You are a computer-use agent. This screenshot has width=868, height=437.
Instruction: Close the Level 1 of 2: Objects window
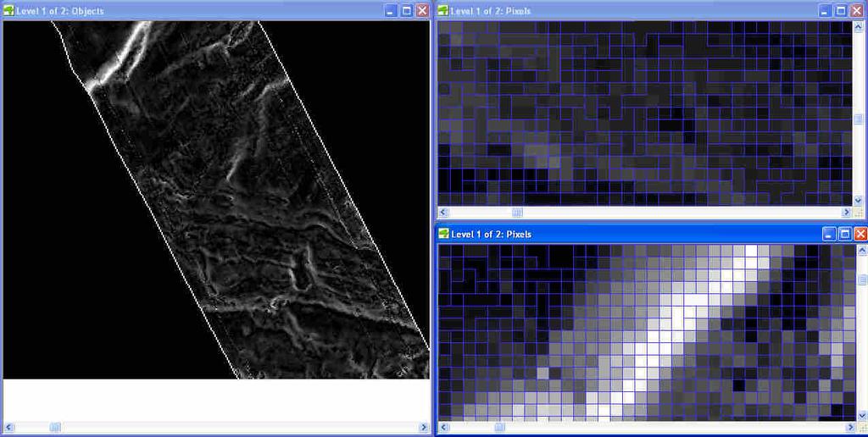[x=422, y=10]
